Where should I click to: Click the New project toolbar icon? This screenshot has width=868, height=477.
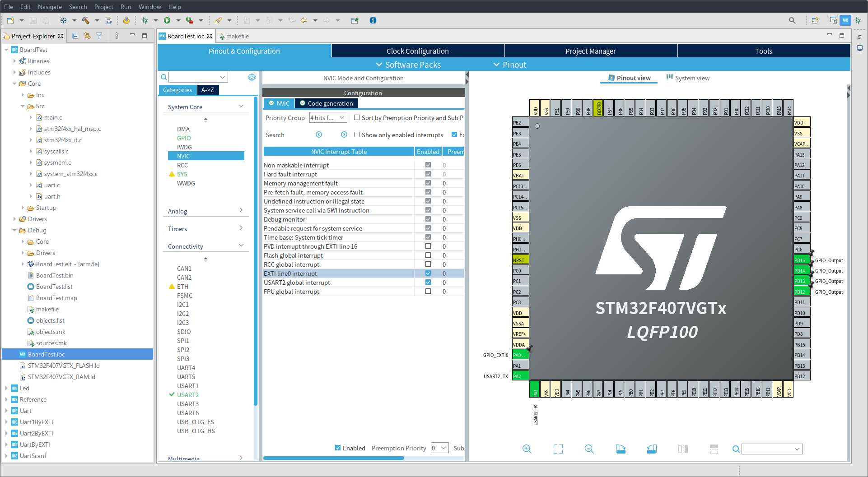coord(10,20)
